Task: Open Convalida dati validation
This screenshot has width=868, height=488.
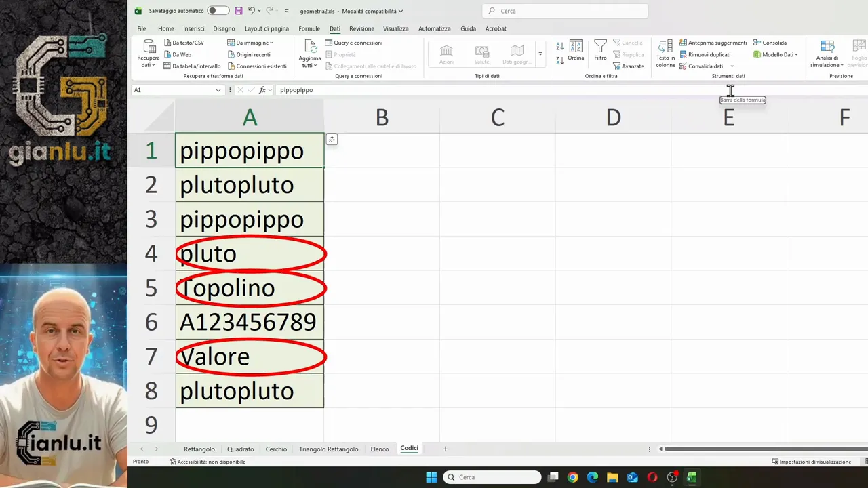Action: pyautogui.click(x=701, y=66)
